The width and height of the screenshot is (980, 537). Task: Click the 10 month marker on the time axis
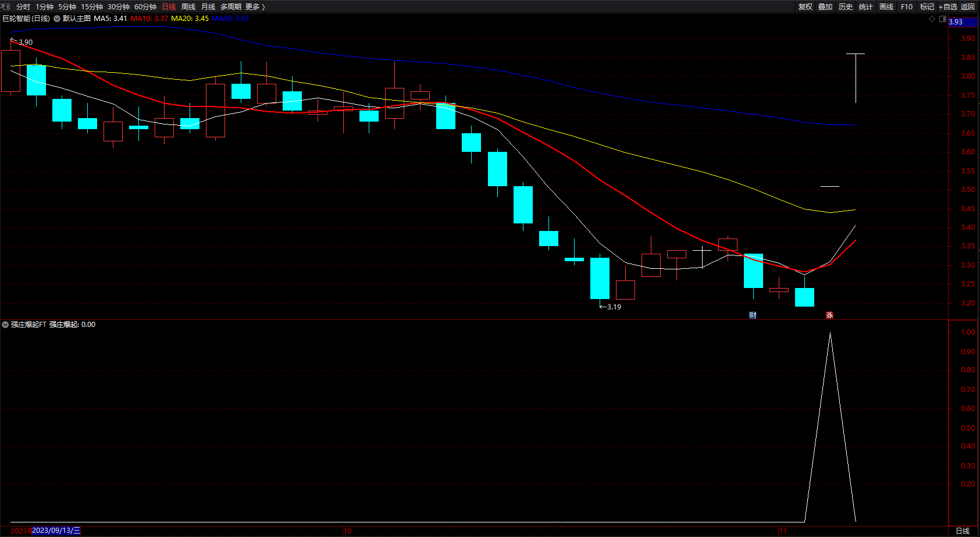(348, 531)
